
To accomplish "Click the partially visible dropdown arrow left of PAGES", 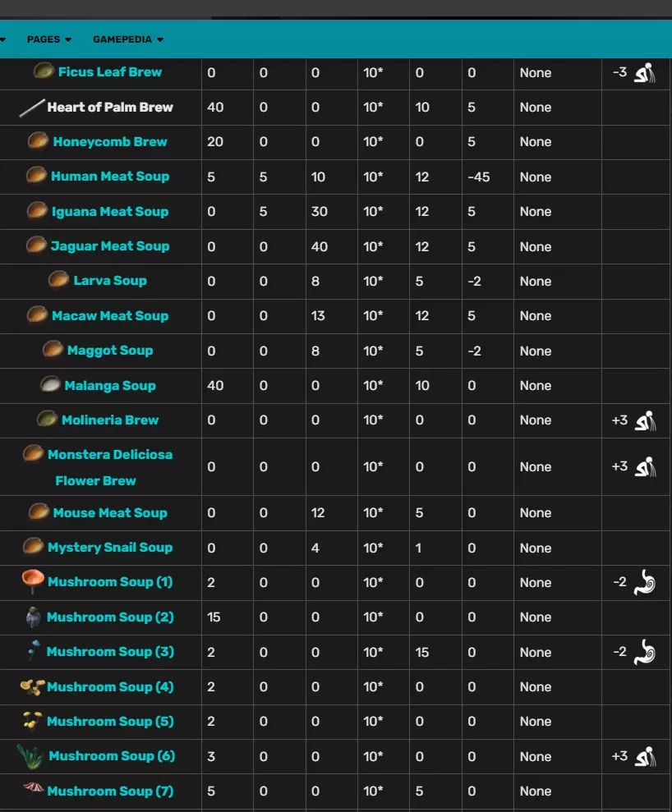I will (3, 39).
